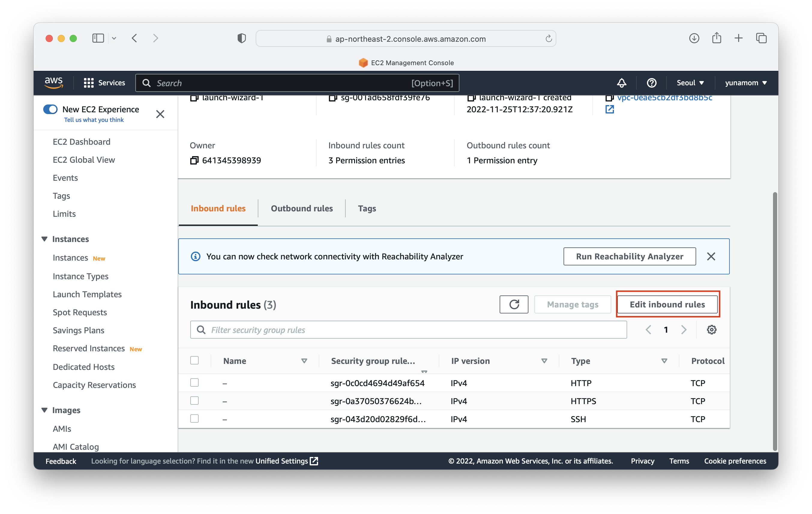The width and height of the screenshot is (812, 514).
Task: Click the Safari downloads icon
Action: (694, 38)
